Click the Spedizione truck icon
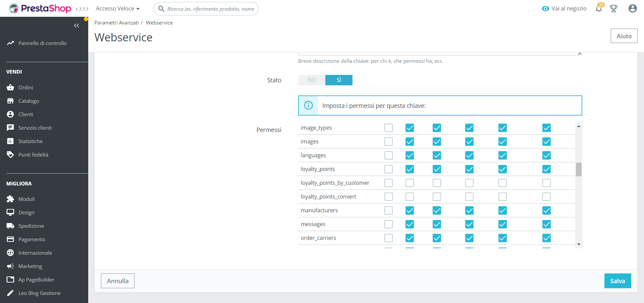The height and width of the screenshot is (303, 644). 10,226
